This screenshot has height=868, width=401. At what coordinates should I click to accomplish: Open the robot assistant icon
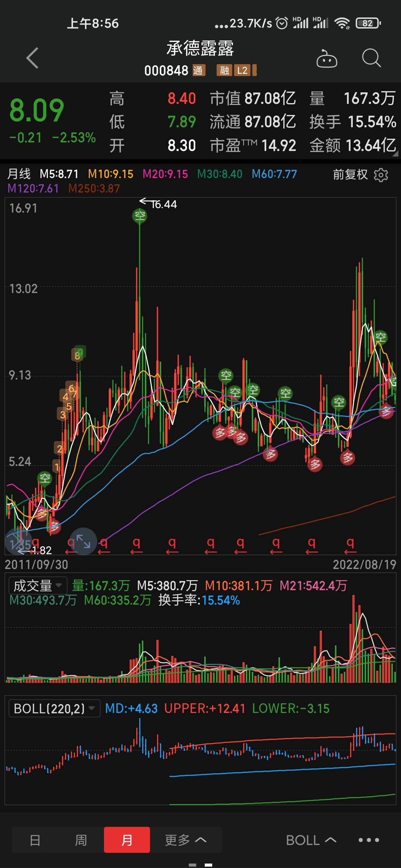tap(326, 59)
